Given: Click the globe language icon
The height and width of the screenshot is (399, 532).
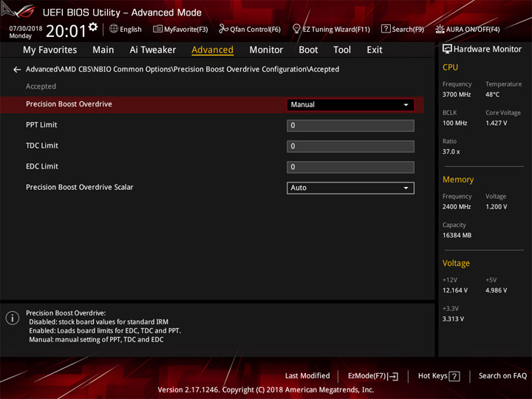Looking at the screenshot, I should coord(114,29).
